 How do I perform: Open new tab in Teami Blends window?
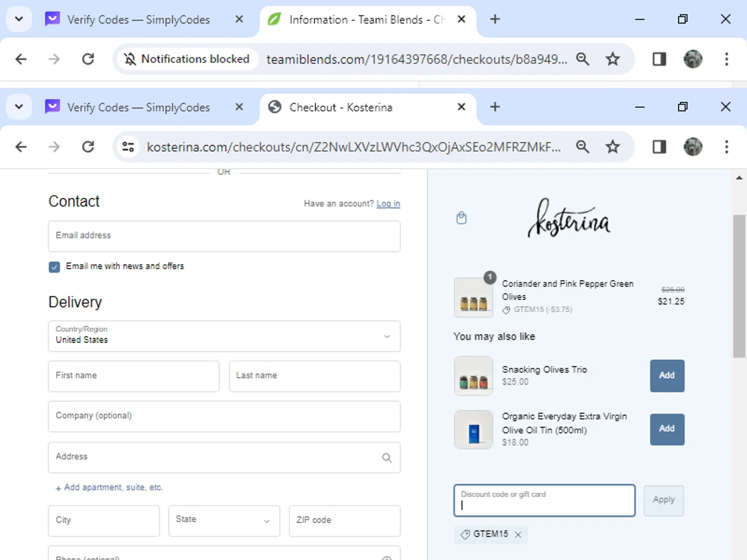(495, 19)
